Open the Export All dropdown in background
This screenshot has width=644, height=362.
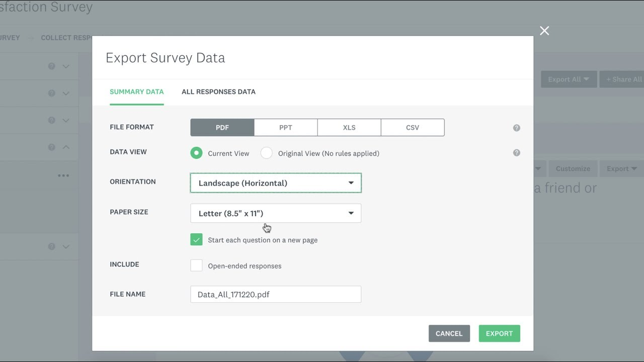(569, 79)
